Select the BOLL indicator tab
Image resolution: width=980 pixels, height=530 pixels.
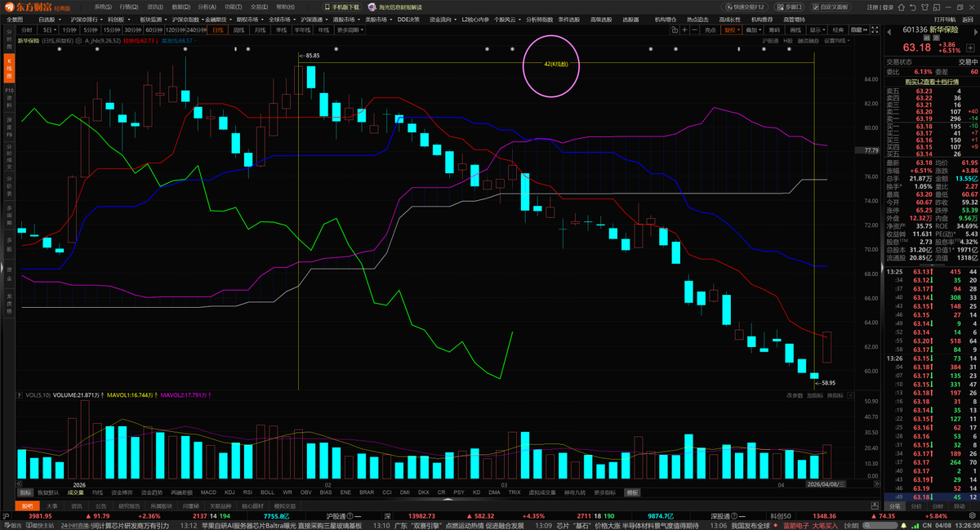pyautogui.click(x=267, y=492)
